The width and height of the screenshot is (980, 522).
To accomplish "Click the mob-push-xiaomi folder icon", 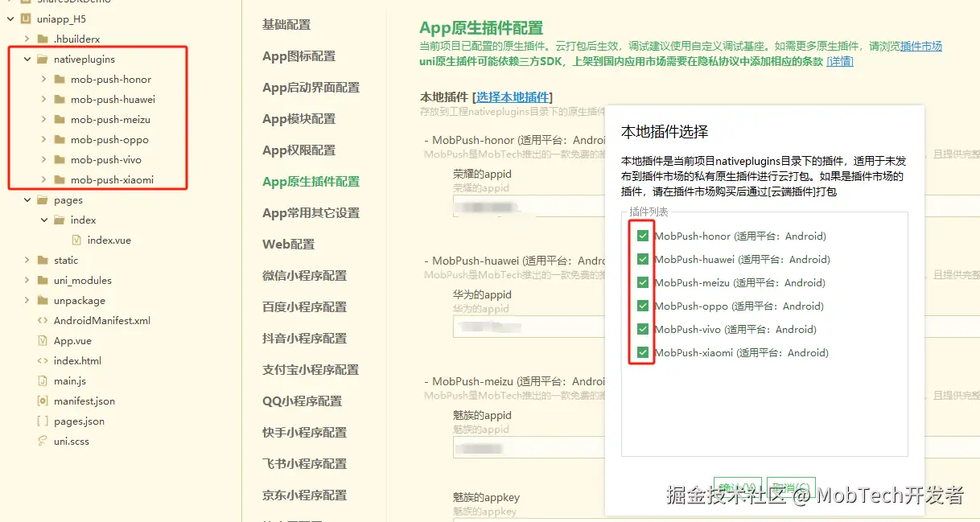I will (x=60, y=179).
